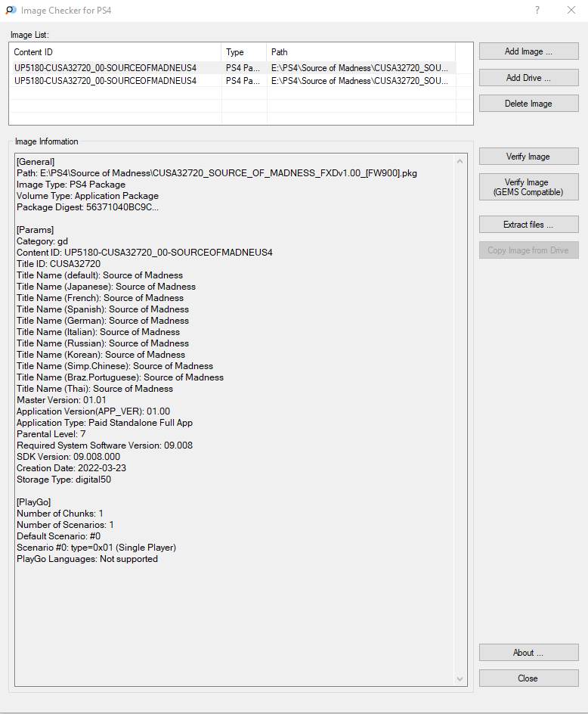This screenshot has width=588, height=714.
Task: Click the Delete Image button
Action: coord(528,104)
